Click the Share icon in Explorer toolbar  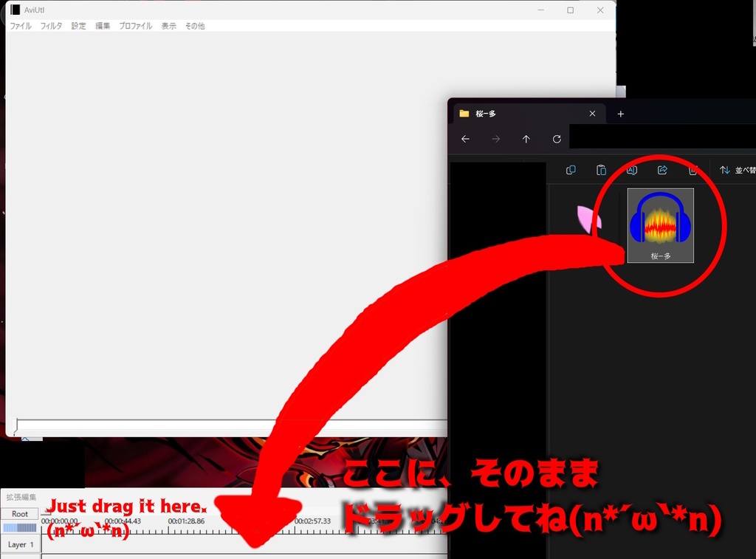[662, 170]
